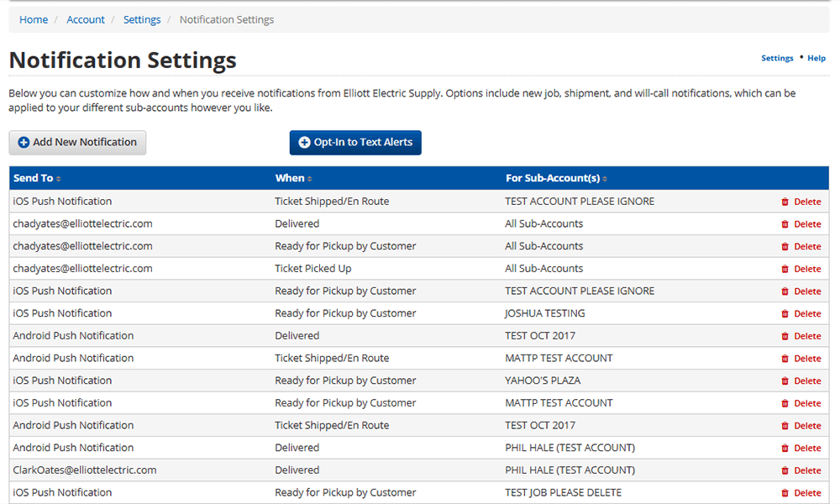
Task: Open Settings breadcrumb link
Action: [x=142, y=20]
